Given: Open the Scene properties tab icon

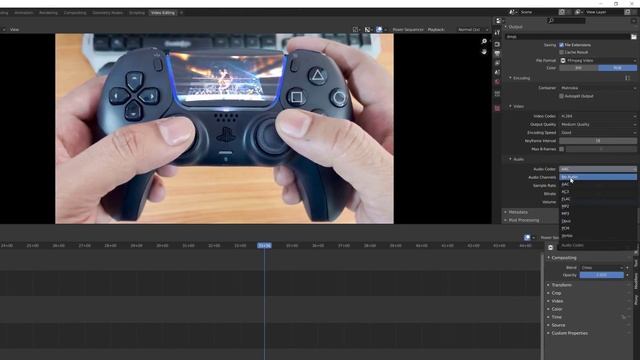Looking at the screenshot, I should 497,72.
